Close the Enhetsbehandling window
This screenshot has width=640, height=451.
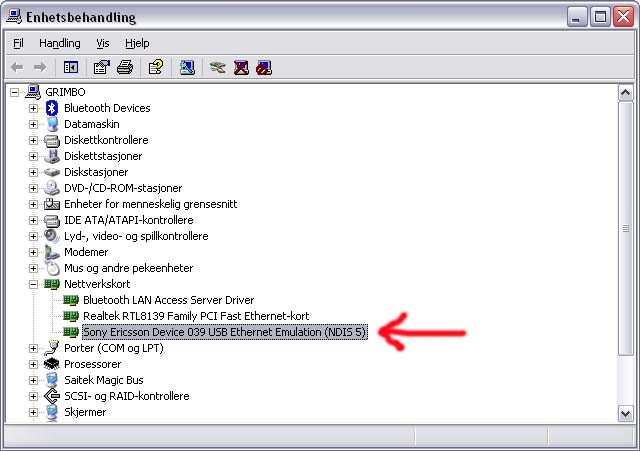[624, 17]
